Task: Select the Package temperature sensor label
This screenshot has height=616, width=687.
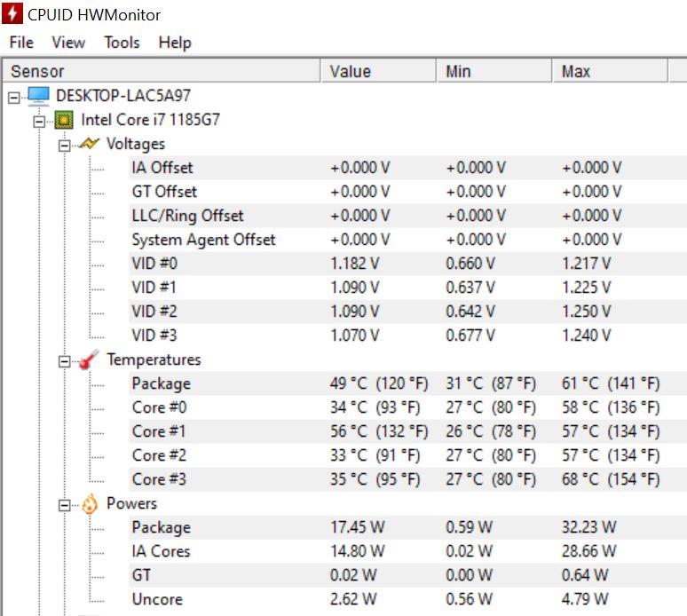Action: (x=162, y=383)
